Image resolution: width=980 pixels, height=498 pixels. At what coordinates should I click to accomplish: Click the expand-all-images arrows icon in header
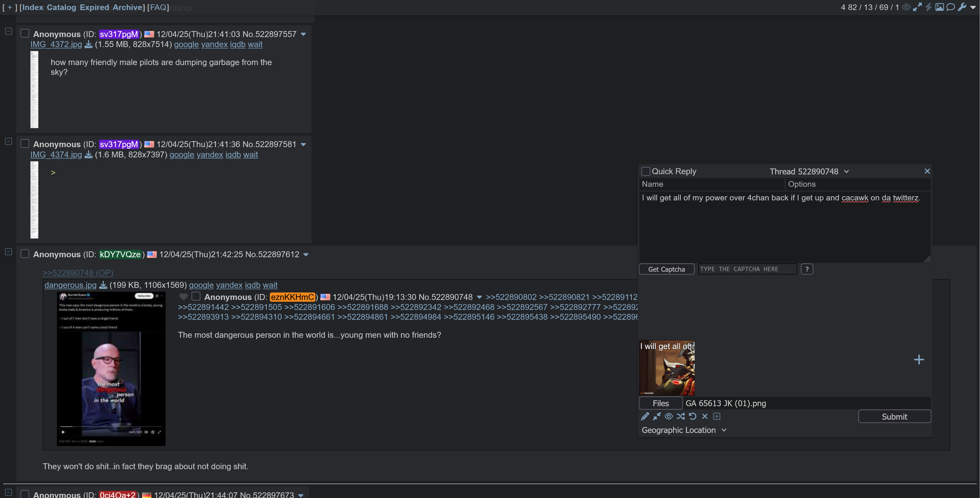click(917, 7)
